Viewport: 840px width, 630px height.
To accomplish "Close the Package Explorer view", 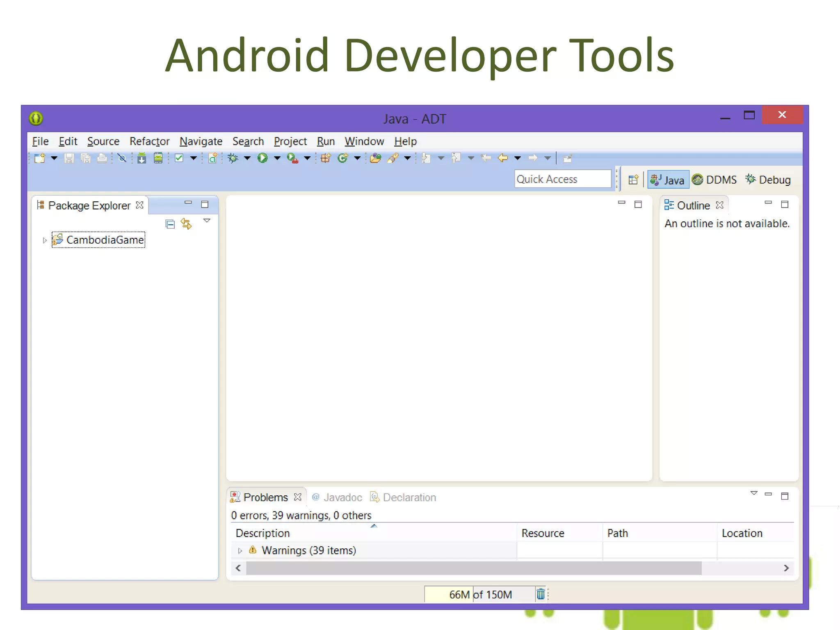I will pyautogui.click(x=139, y=205).
